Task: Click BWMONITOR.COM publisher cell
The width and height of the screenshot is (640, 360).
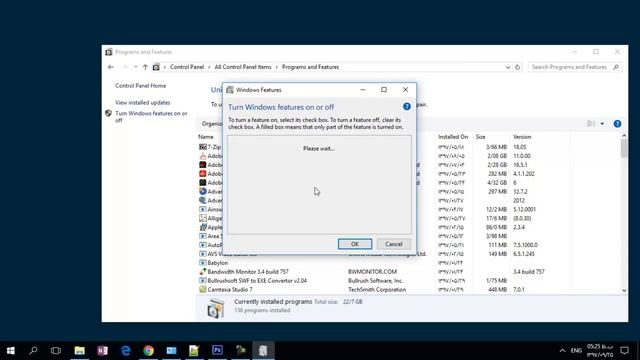Action: coord(372,272)
